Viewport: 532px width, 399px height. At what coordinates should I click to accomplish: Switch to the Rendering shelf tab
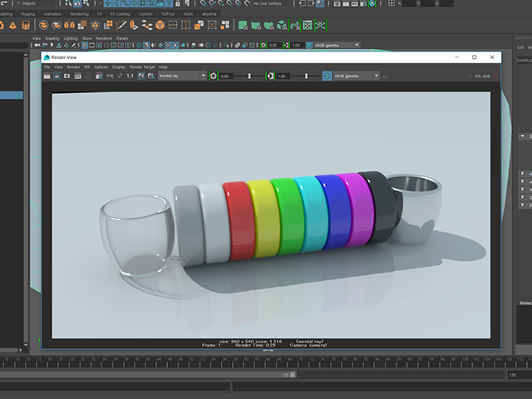tap(80, 14)
